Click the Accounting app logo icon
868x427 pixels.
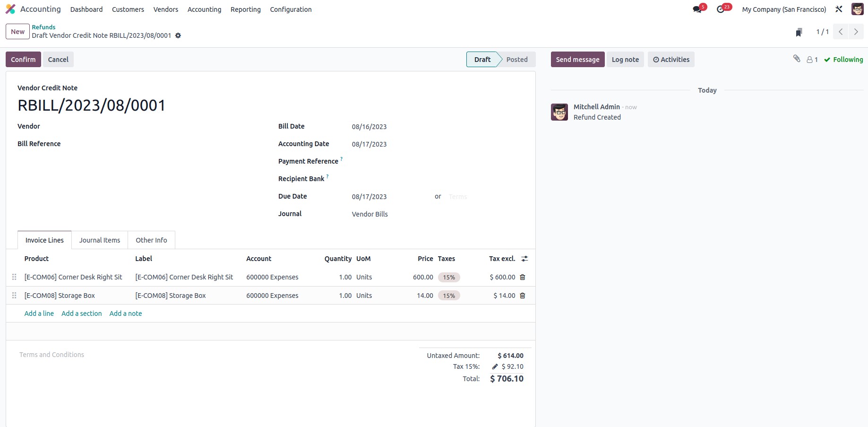(x=10, y=9)
